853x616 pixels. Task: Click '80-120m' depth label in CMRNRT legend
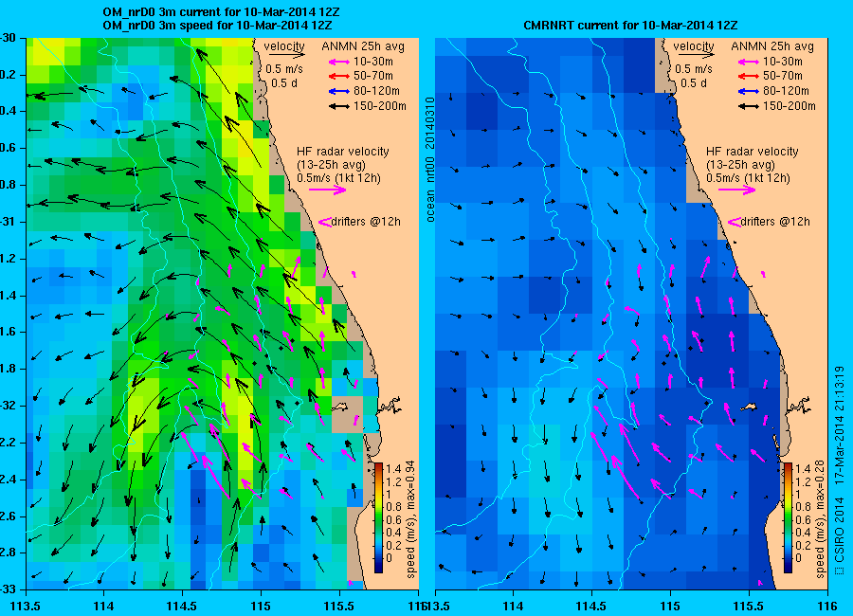786,91
